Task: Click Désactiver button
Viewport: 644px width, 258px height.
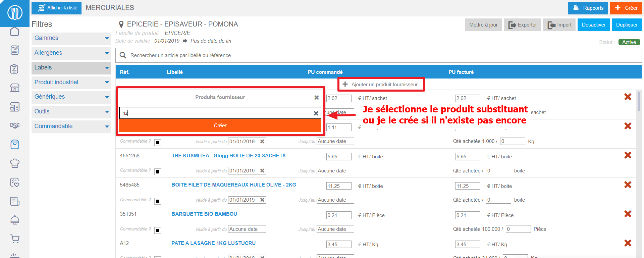Action: pos(594,25)
